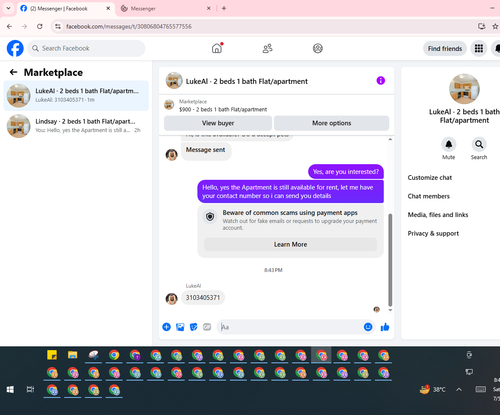The image size is (500, 415).
Task: Click chat scrollbar down arrow
Action: 390,310
